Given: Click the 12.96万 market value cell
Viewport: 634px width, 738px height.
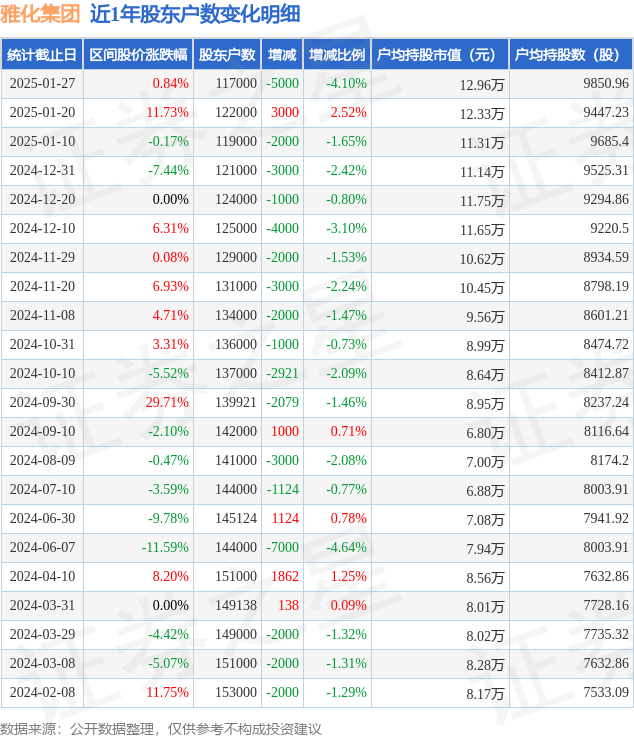Looking at the screenshot, I should tap(482, 85).
